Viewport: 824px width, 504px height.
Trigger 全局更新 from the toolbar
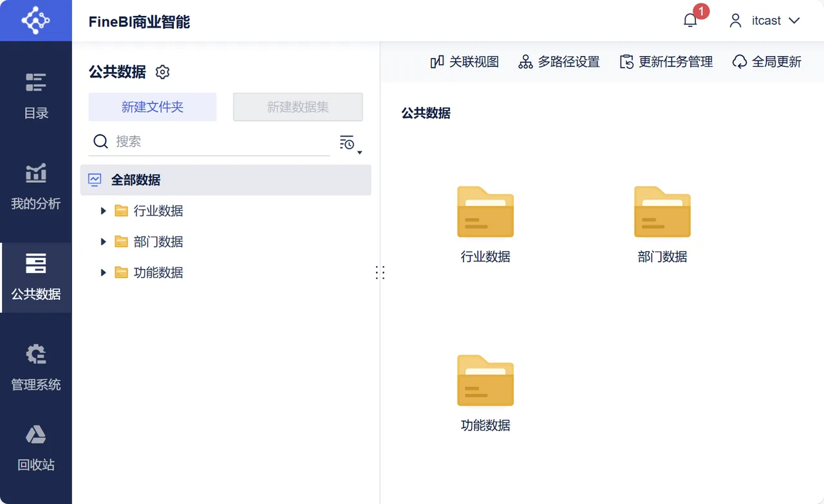767,62
